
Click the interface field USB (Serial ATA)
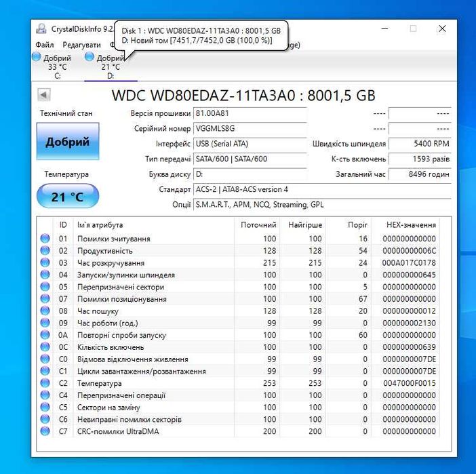pyautogui.click(x=250, y=144)
